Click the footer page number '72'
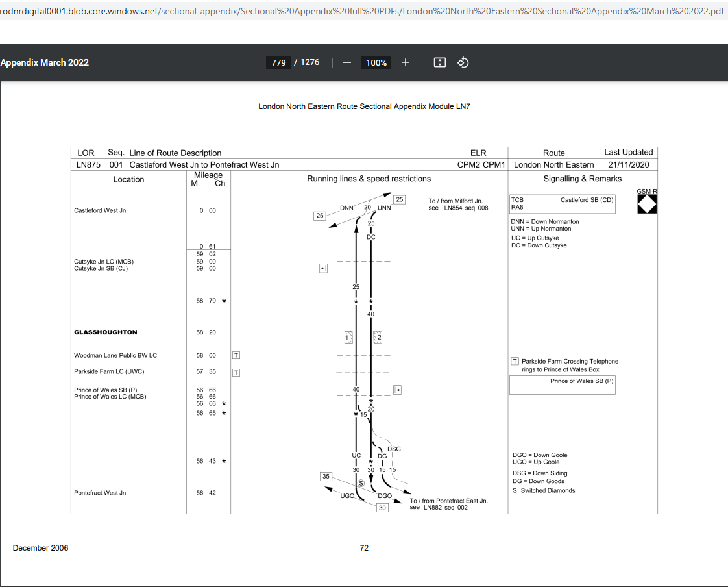The height and width of the screenshot is (587, 728). point(364,548)
